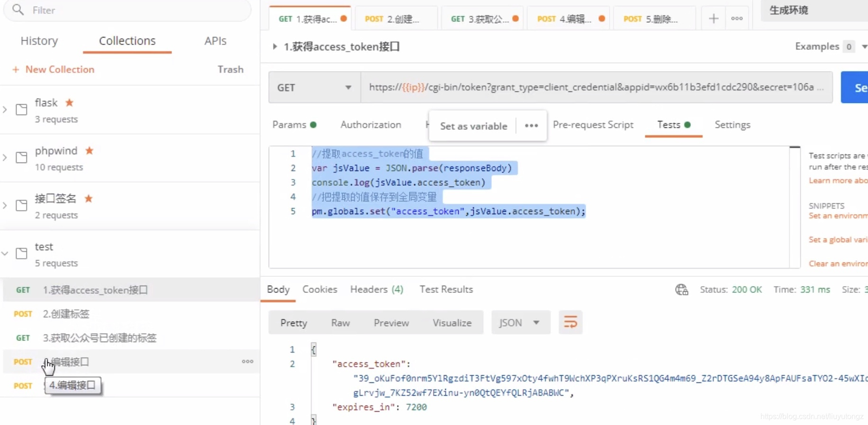
Task: Switch to the History tab
Action: pyautogui.click(x=39, y=41)
